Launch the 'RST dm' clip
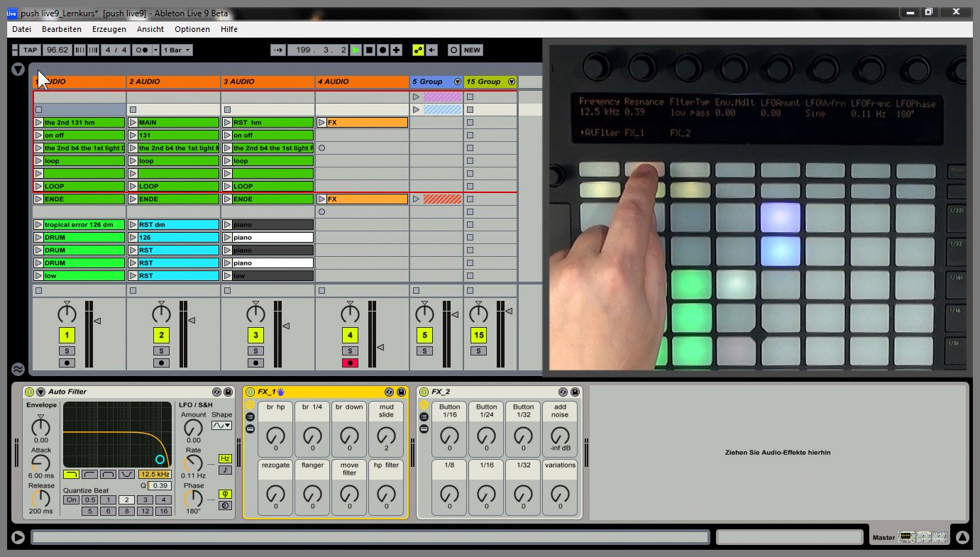 pyautogui.click(x=133, y=225)
